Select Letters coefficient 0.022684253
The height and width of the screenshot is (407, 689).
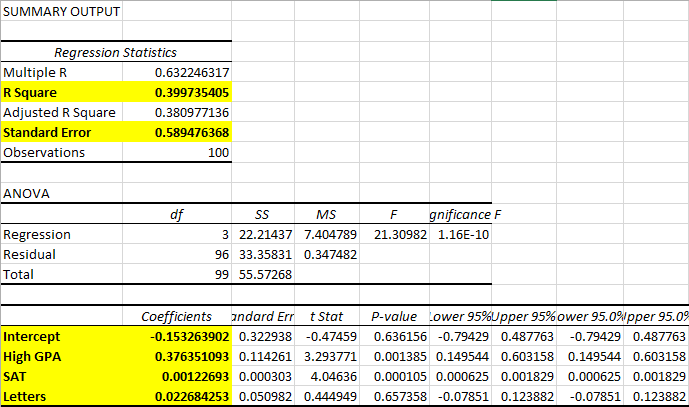[x=177, y=396]
